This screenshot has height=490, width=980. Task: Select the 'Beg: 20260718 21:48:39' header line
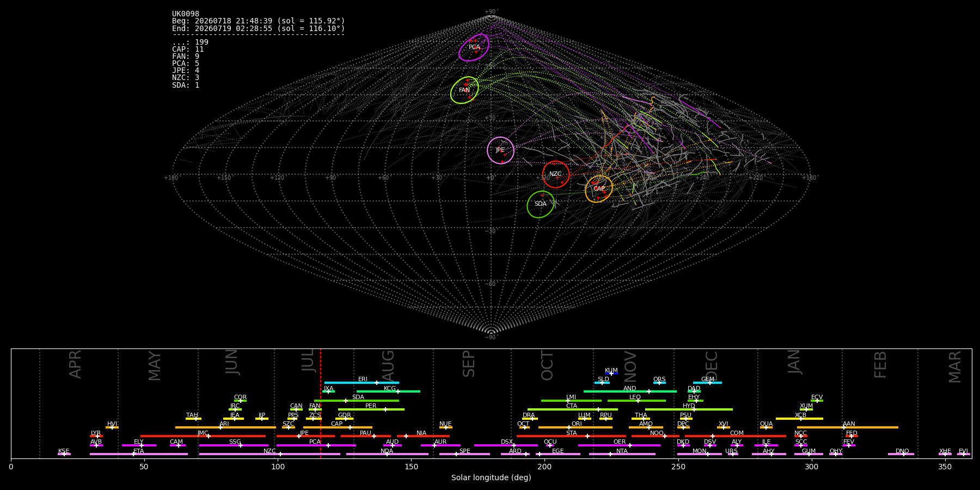pyautogui.click(x=259, y=21)
